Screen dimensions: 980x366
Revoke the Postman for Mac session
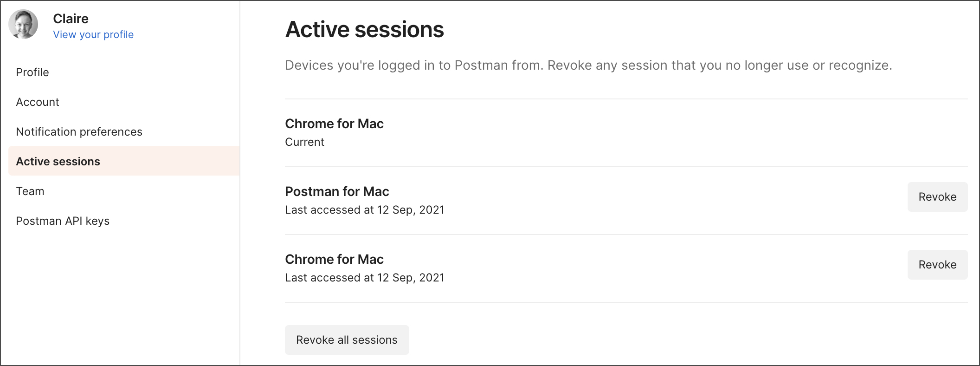(x=937, y=197)
